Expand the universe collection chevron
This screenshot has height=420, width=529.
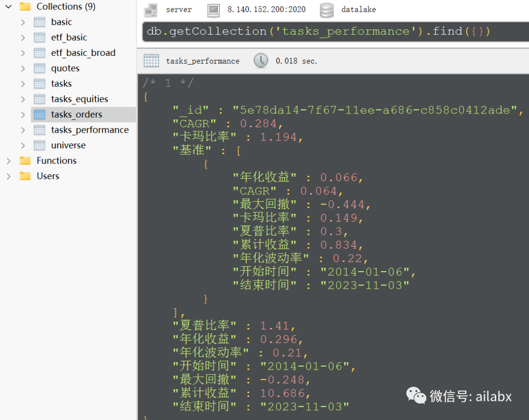pyautogui.click(x=23, y=145)
